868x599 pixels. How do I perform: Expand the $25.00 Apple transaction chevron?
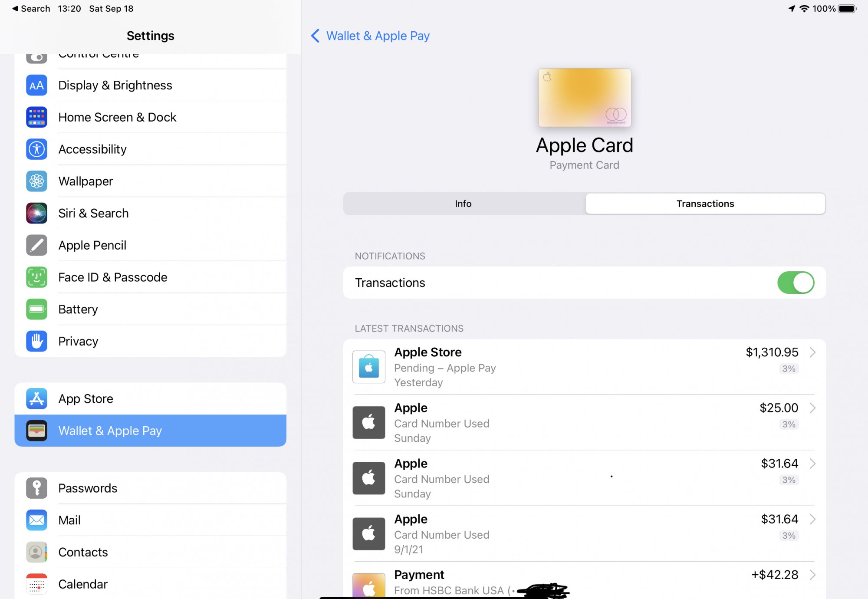click(x=812, y=408)
